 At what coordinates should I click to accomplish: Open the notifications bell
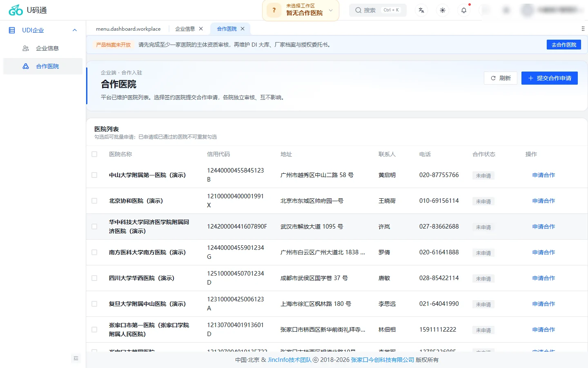464,10
